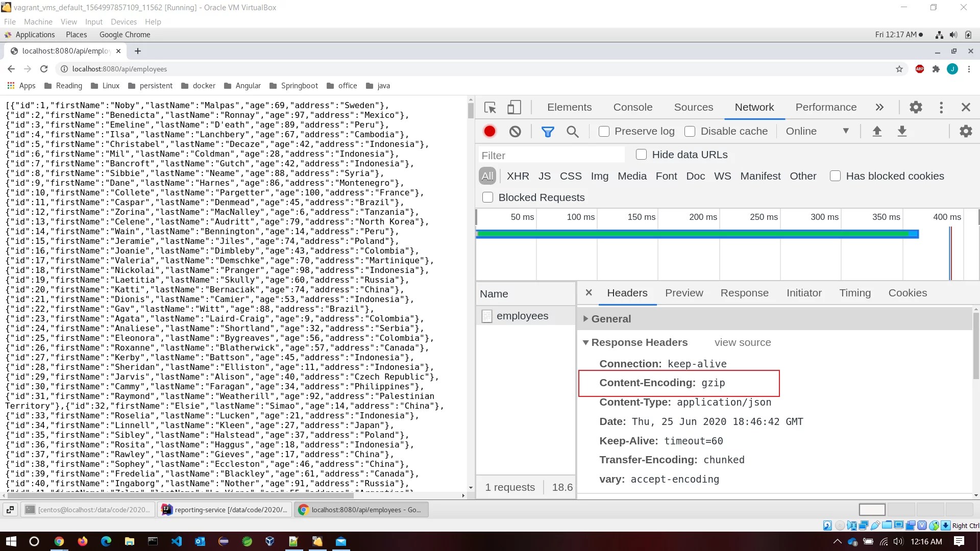Filter requests by XHR type
980x551 pixels.
point(518,177)
